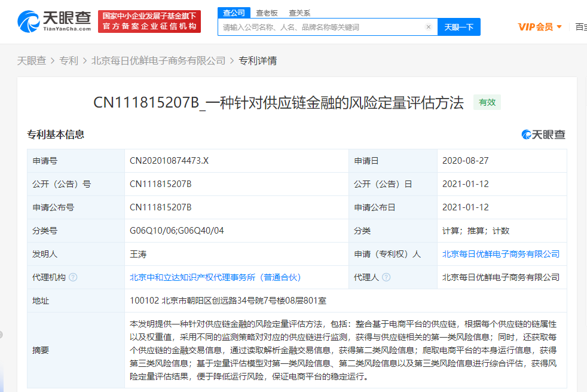Select the 查关系 search tab
This screenshot has height=392, width=587.
[x=299, y=13]
